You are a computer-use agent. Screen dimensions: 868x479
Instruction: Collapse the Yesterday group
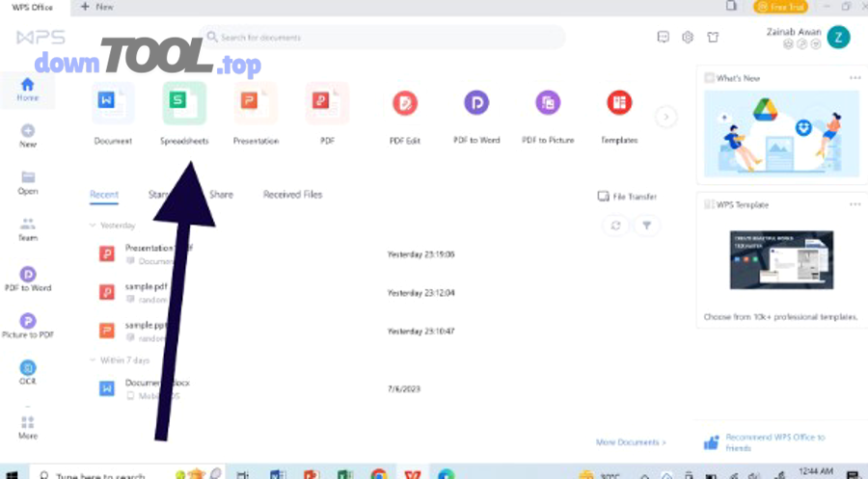[x=93, y=226]
